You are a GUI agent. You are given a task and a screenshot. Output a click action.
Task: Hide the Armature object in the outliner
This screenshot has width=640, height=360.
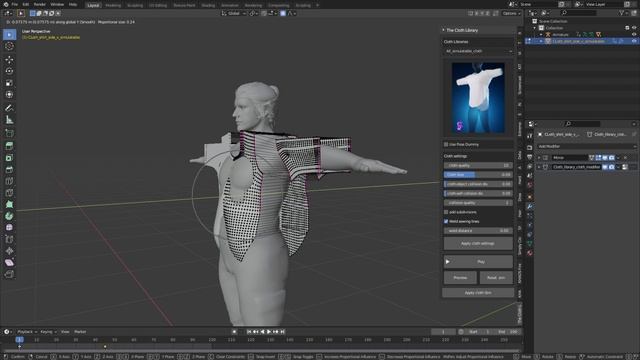(634, 34)
